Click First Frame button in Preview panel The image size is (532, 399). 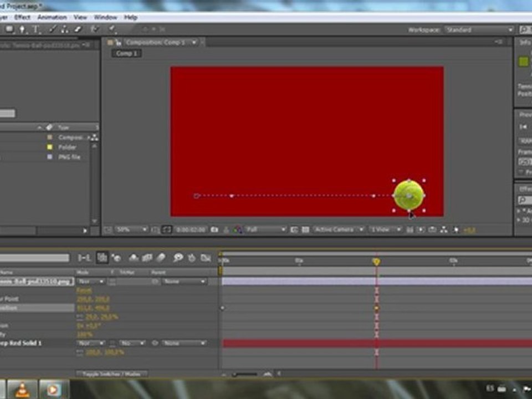click(524, 126)
